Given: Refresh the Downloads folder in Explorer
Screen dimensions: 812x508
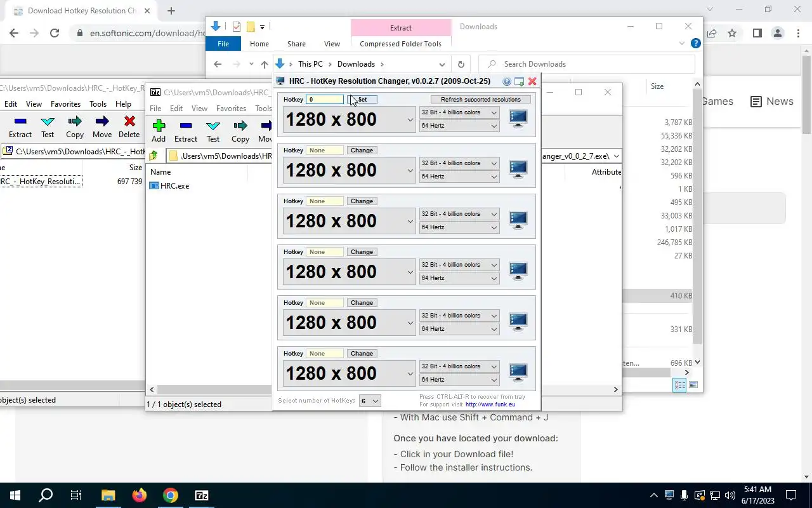Looking at the screenshot, I should tap(461, 64).
